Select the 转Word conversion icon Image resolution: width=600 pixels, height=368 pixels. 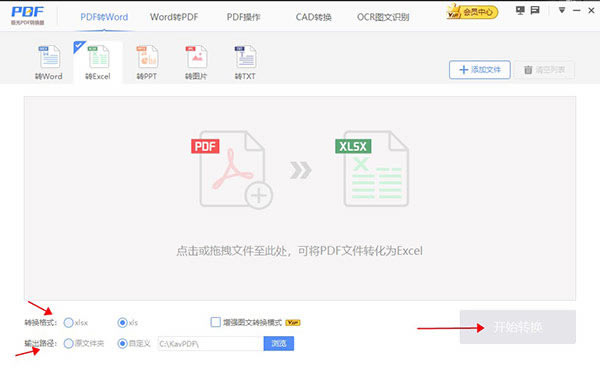point(49,62)
